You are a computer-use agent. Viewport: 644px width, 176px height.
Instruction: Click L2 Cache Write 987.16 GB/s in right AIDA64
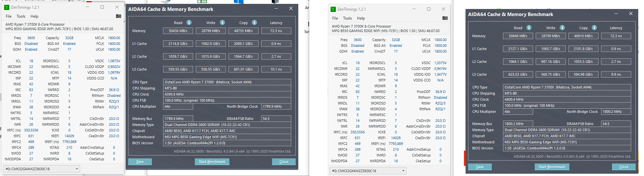coord(551,62)
